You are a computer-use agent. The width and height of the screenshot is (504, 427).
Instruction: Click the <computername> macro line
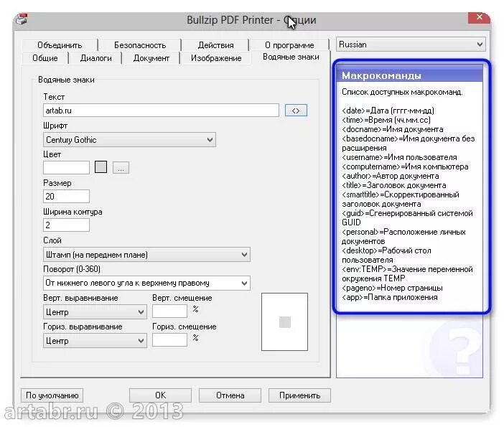pos(405,166)
